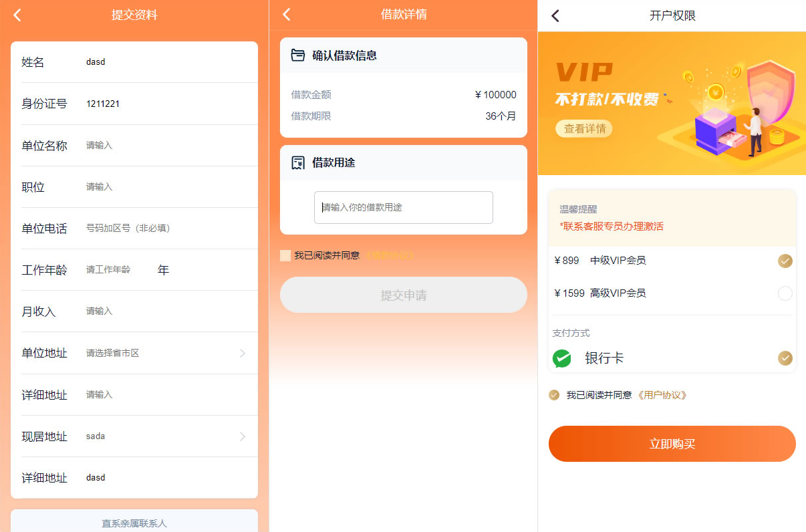Tap back arrow on 借款详情 page
The width and height of the screenshot is (806, 532).
(x=287, y=15)
